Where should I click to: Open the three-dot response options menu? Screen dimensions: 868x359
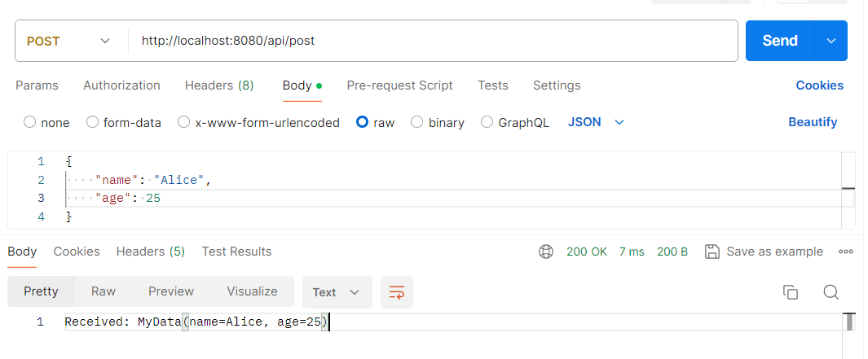coord(846,252)
